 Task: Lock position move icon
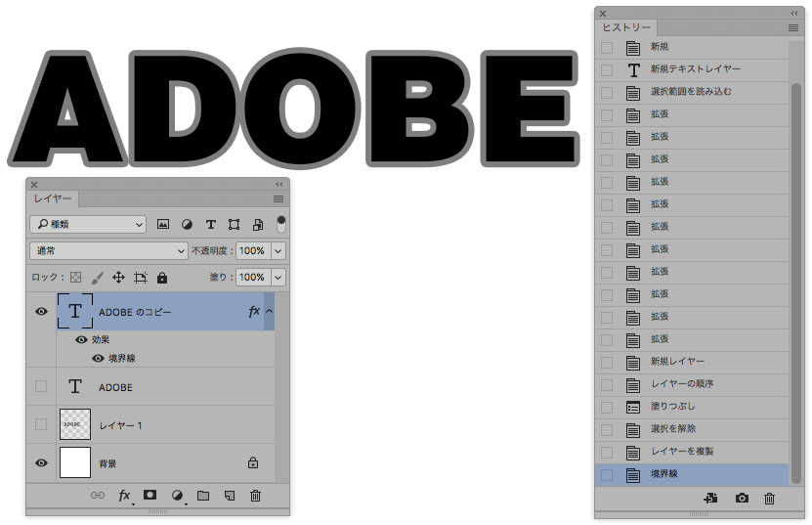click(x=118, y=278)
